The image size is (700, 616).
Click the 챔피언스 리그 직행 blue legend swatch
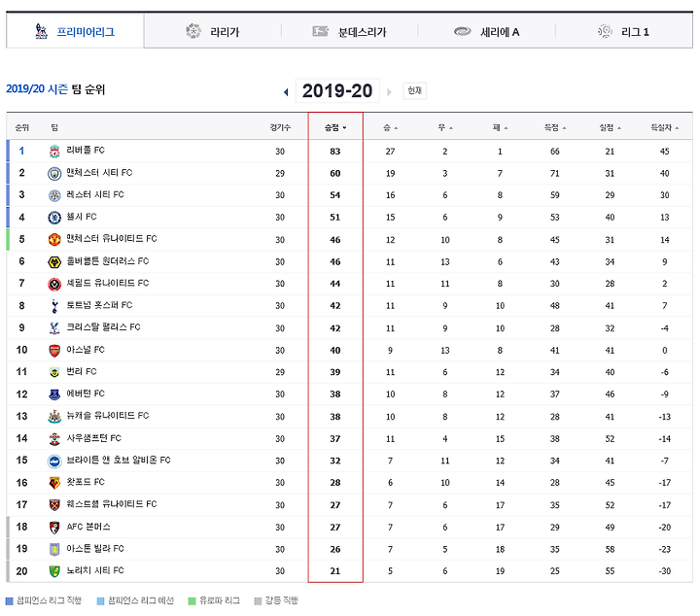point(9,600)
